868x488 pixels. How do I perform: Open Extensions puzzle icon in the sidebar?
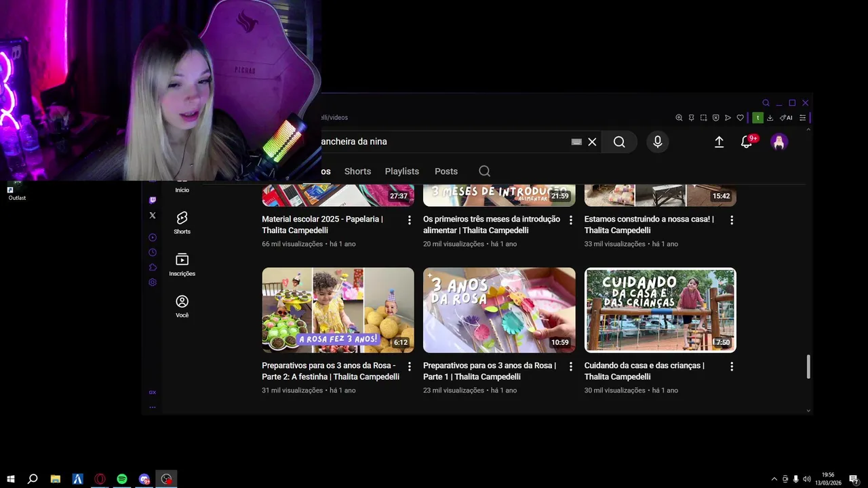[x=153, y=267]
